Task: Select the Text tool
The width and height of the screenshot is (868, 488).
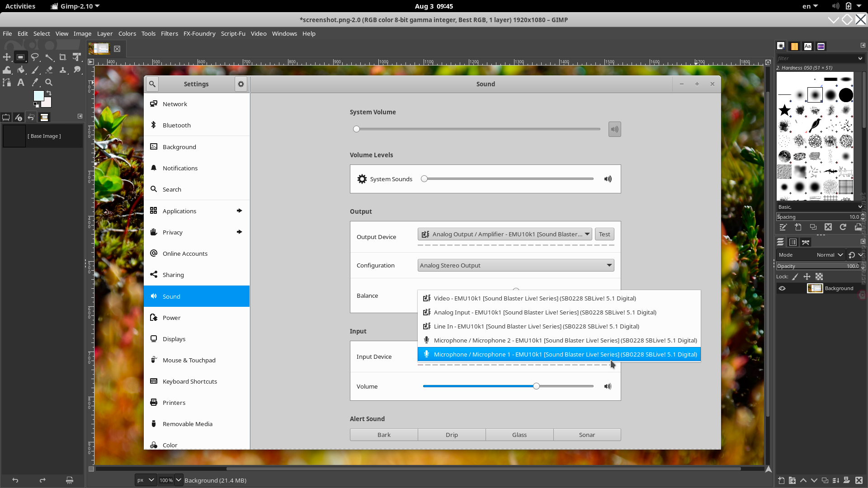Action: (x=20, y=82)
